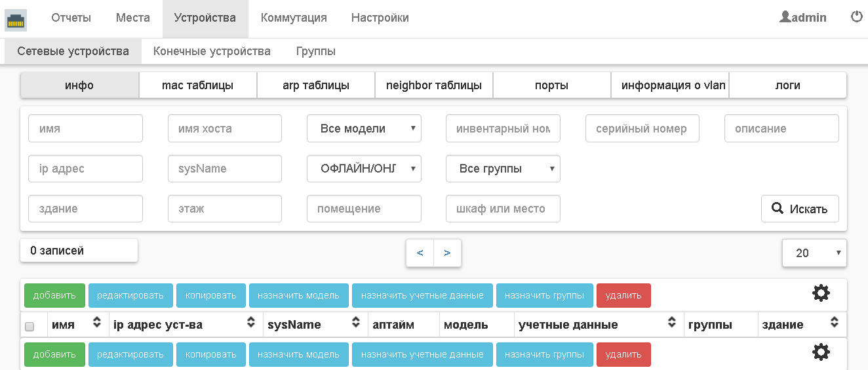Switch to mac таблицы tab

[x=197, y=85]
